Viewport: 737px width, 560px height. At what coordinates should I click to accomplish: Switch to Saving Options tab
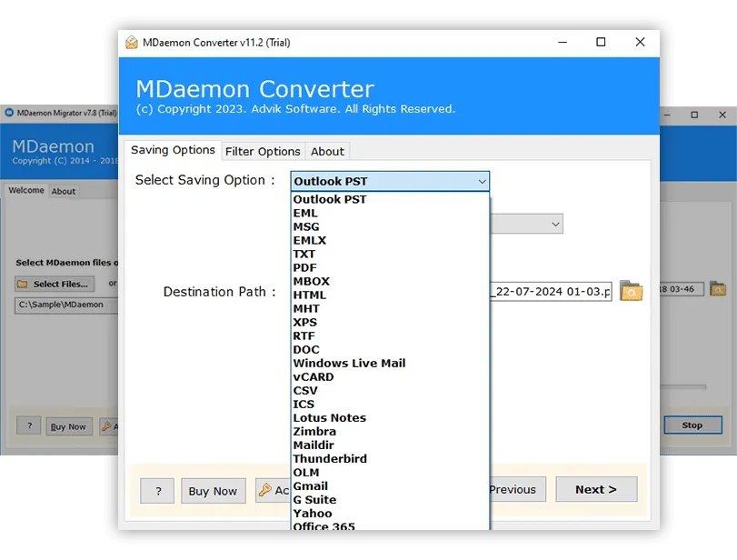[173, 150]
